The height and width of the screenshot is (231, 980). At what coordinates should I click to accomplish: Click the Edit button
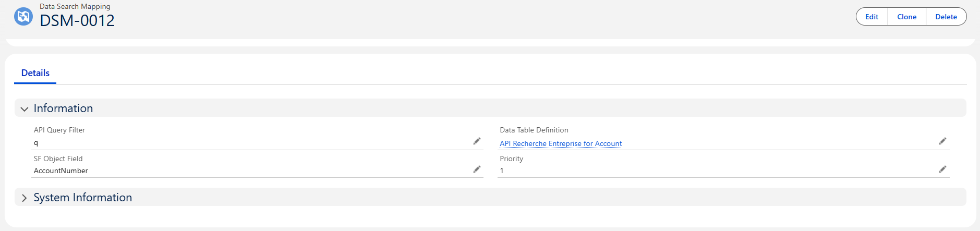click(x=872, y=17)
